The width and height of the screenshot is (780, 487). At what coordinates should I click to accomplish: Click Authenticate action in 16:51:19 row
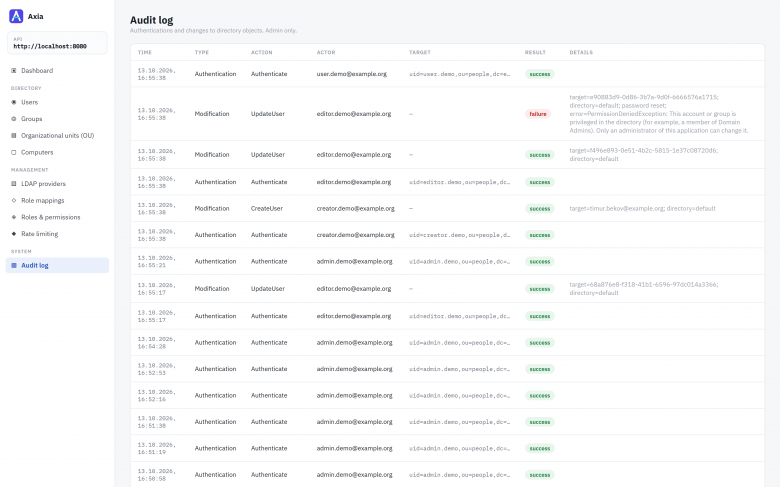(x=269, y=448)
